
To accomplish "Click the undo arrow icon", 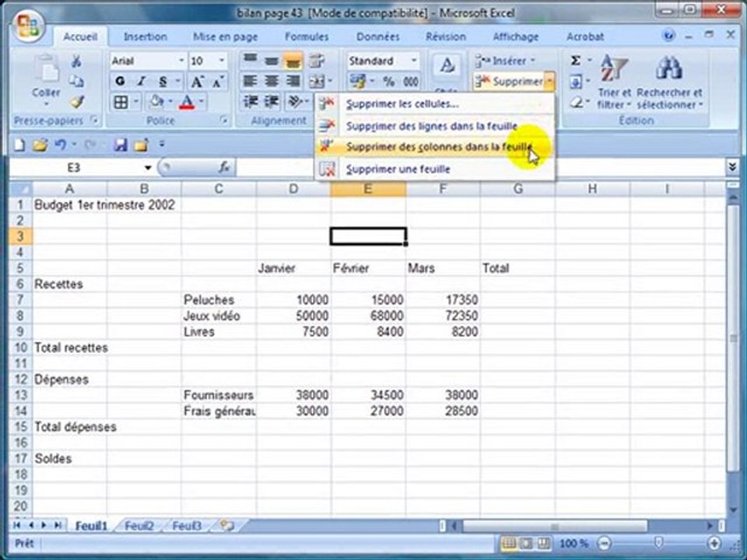I will 60,144.
